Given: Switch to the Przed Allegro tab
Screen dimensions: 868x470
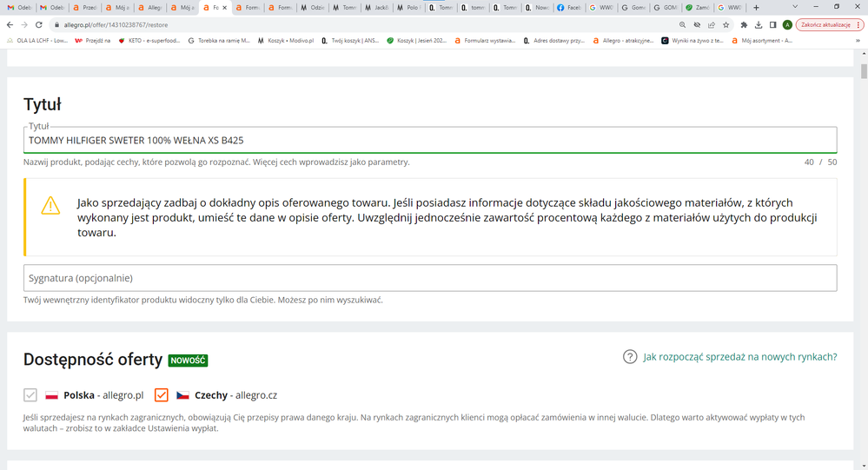Looking at the screenshot, I should click(x=85, y=8).
